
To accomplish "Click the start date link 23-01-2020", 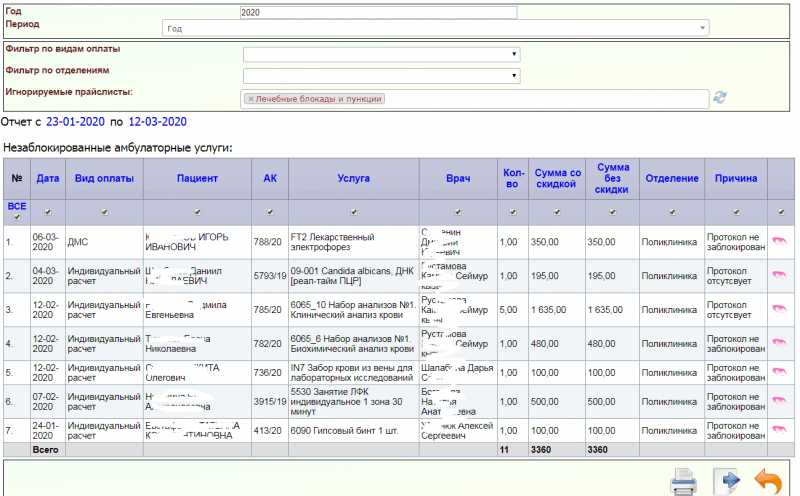I will coord(76,122).
